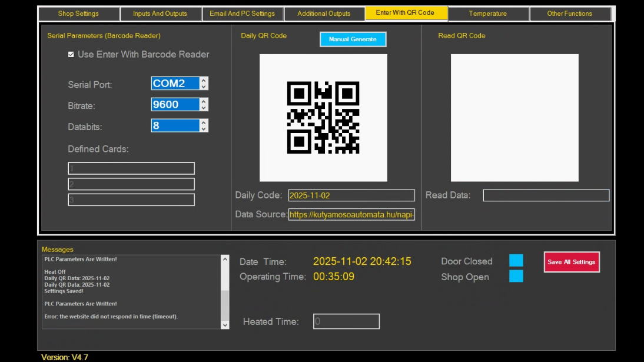This screenshot has height=362, width=644.
Task: Click the Daily QR Code image
Action: point(323,118)
